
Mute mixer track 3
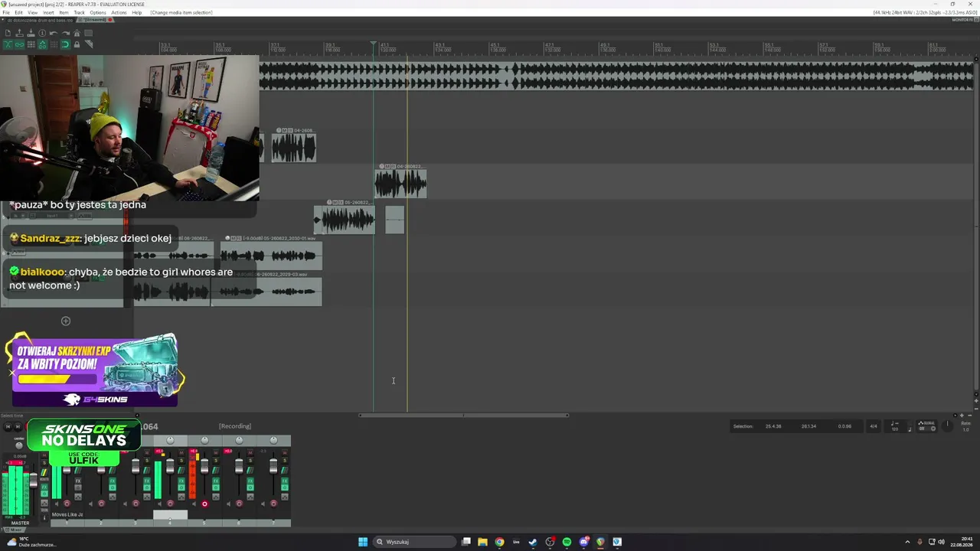click(x=147, y=452)
